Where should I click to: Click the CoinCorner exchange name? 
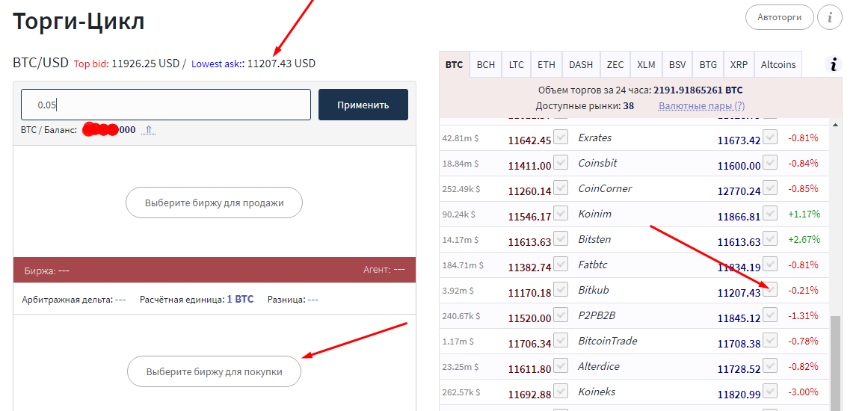605,188
